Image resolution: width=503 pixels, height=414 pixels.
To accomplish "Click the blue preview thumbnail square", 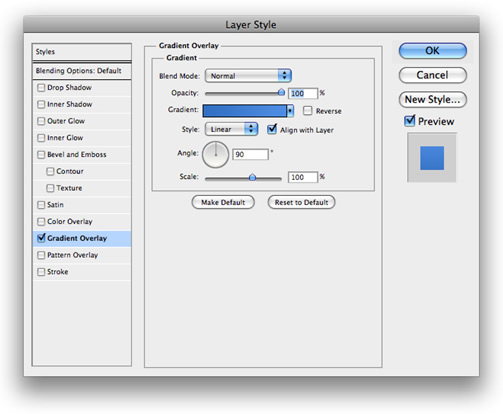I will click(432, 158).
